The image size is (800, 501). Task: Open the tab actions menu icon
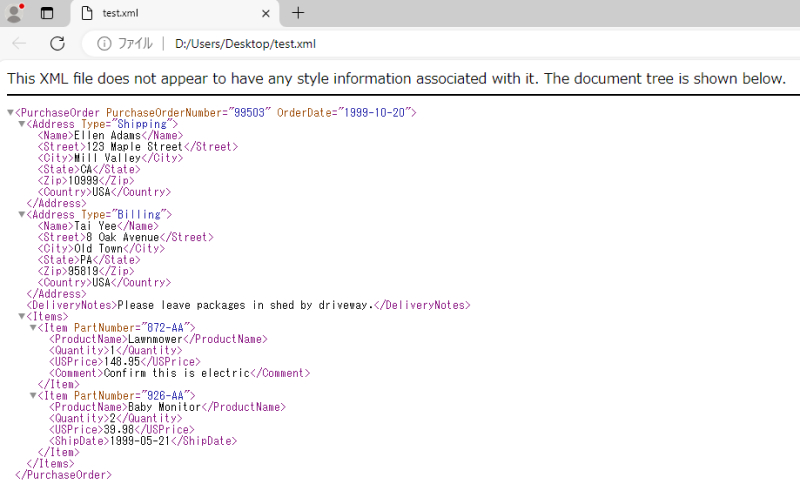pos(47,13)
